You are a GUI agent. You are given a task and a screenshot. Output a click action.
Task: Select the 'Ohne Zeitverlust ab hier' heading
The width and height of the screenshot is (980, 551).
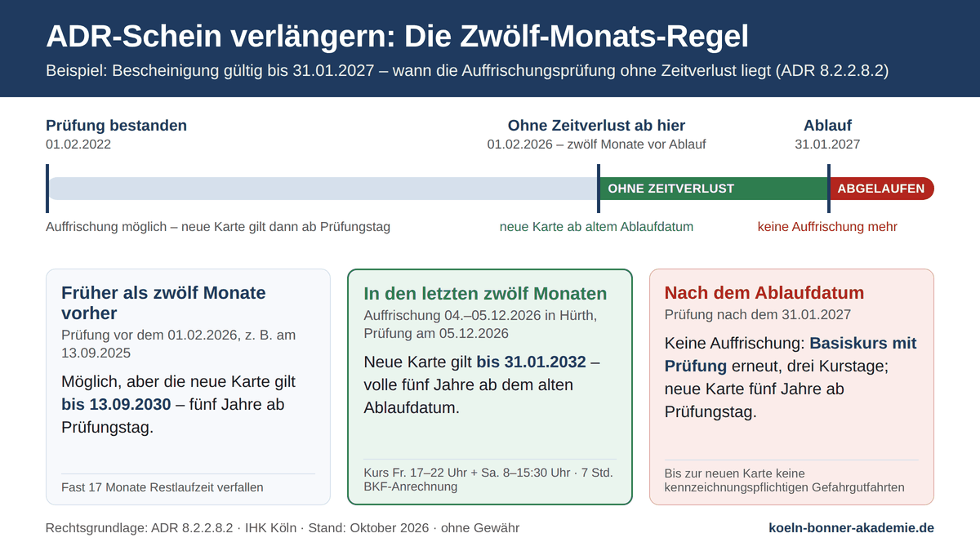(x=596, y=125)
